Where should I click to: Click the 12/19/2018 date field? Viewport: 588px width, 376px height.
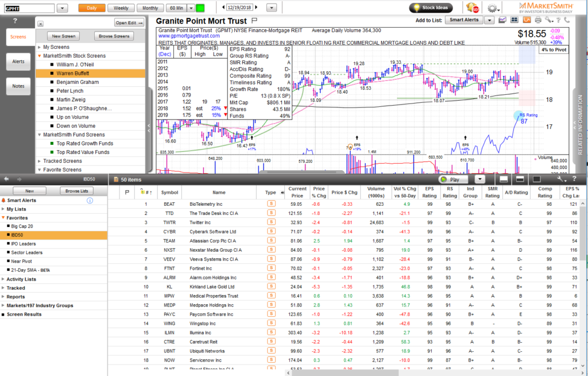tap(239, 7)
